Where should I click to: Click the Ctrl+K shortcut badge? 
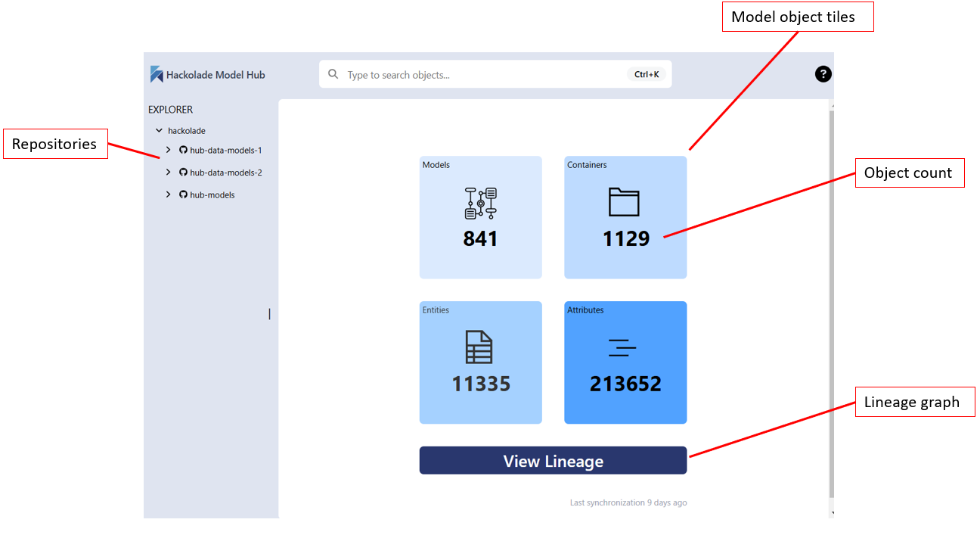(x=647, y=74)
